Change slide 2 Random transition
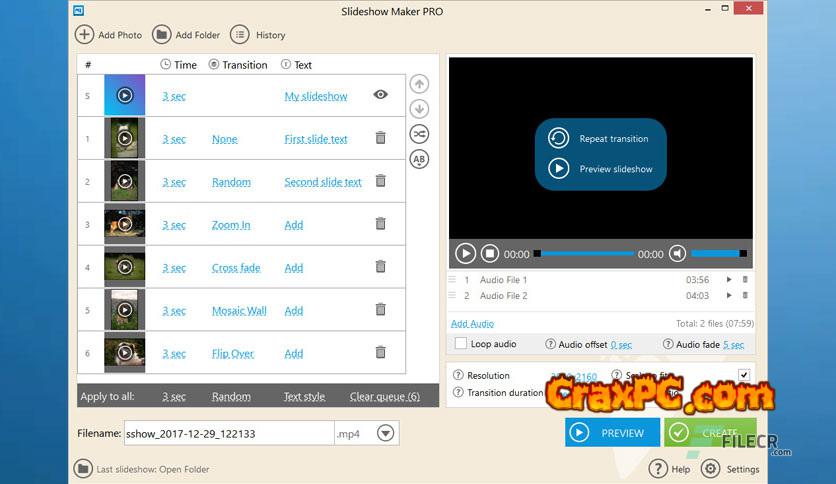The image size is (836, 484). (x=231, y=182)
